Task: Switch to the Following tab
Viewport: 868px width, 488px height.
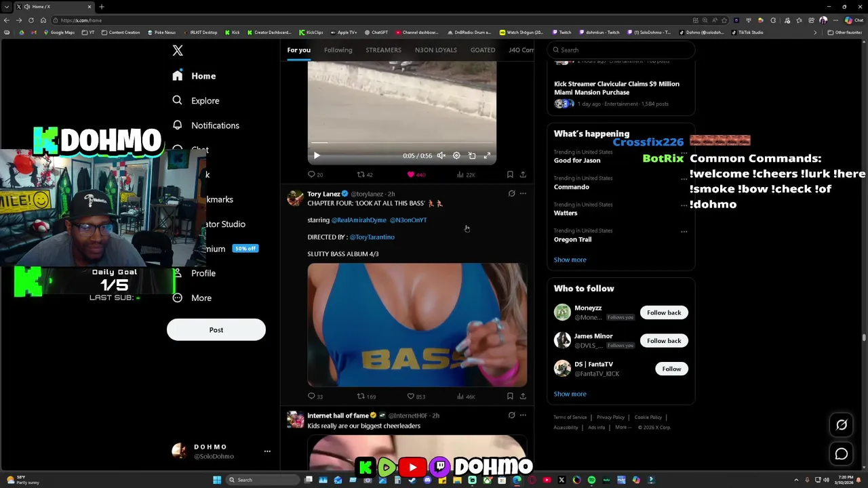Action: [x=338, y=49]
